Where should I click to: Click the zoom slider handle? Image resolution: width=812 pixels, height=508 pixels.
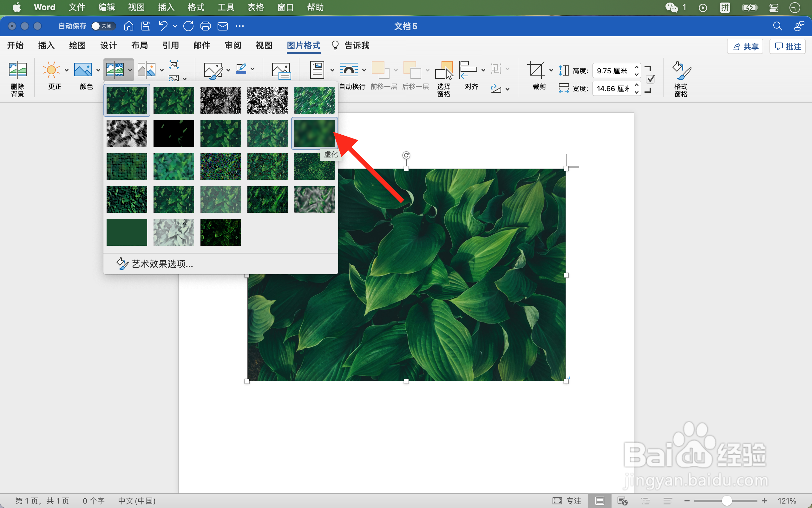tap(727, 501)
